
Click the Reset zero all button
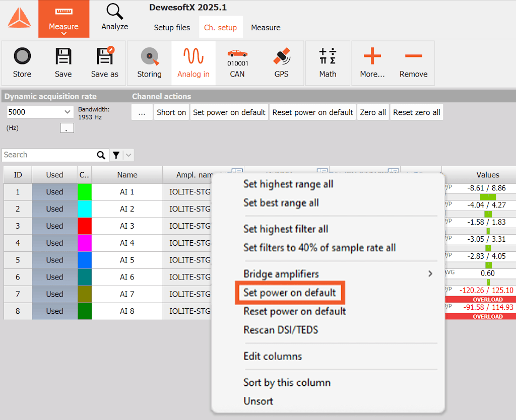tap(417, 112)
